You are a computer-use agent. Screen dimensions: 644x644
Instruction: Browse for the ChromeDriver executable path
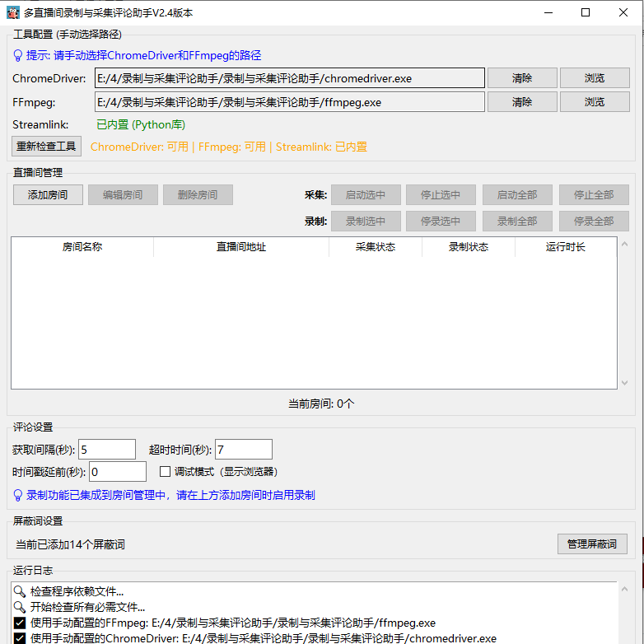click(595, 78)
